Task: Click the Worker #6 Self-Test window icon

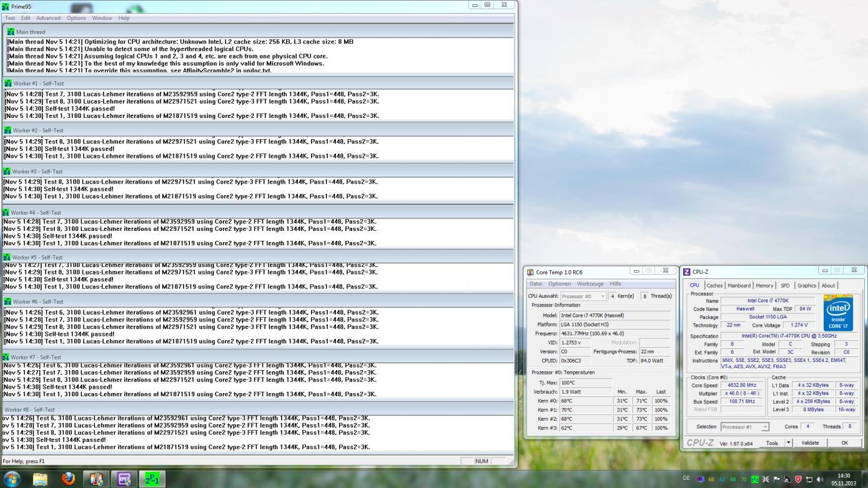Action: point(7,301)
